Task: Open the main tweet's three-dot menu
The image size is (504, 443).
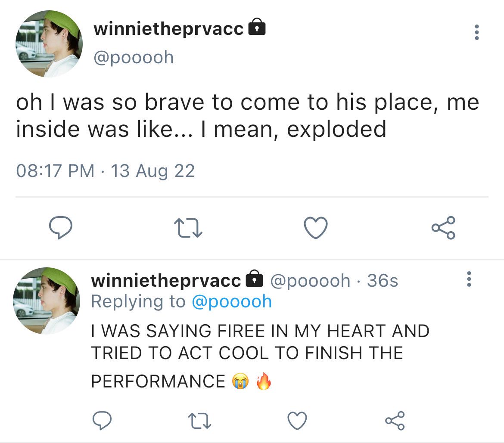Action: point(476,32)
